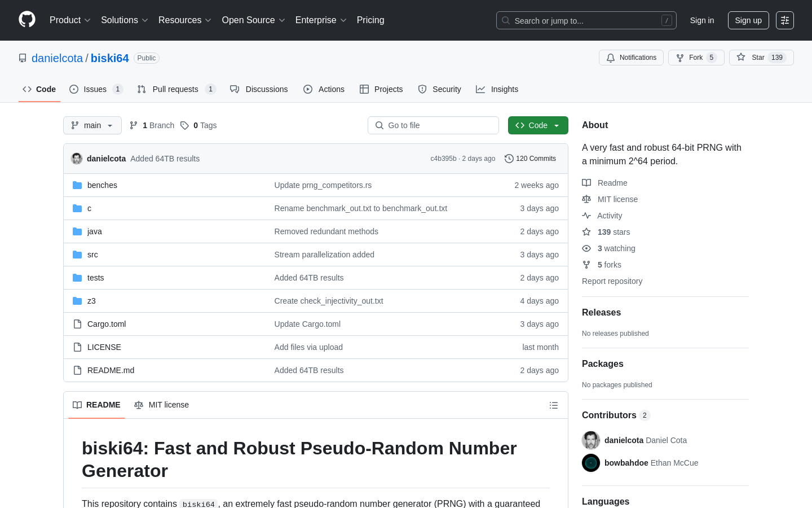Click danielcota avatar in commit bar

pos(77,159)
